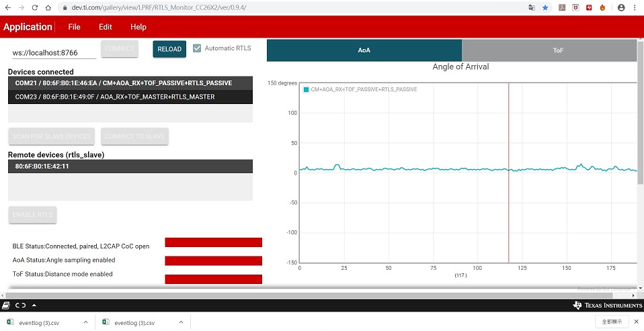Viewport: 644px width, 331px height.
Task: Focus the ws://localhost:8766 address field
Action: click(x=54, y=52)
